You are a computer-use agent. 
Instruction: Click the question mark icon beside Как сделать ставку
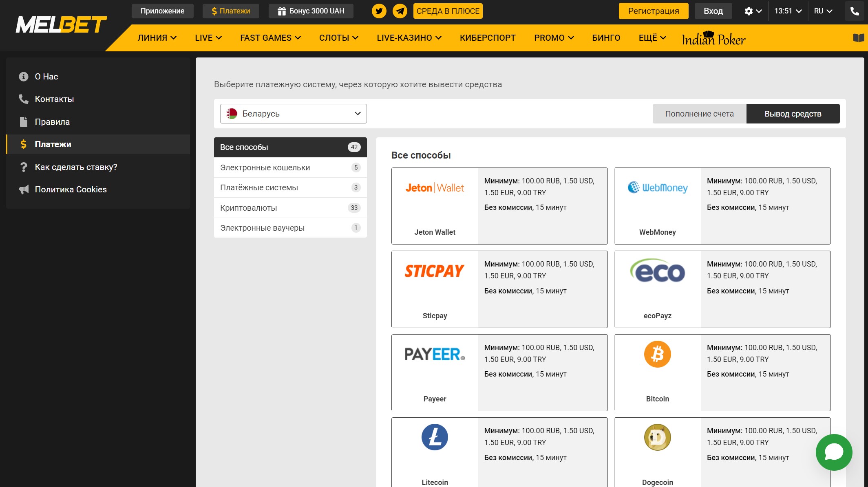(24, 167)
